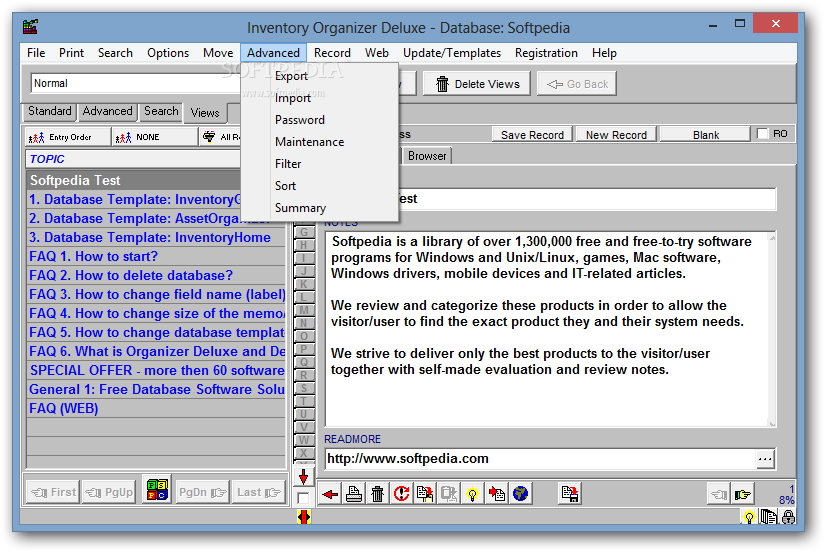
Task: Switch to the Standard tab
Action: tap(49, 112)
